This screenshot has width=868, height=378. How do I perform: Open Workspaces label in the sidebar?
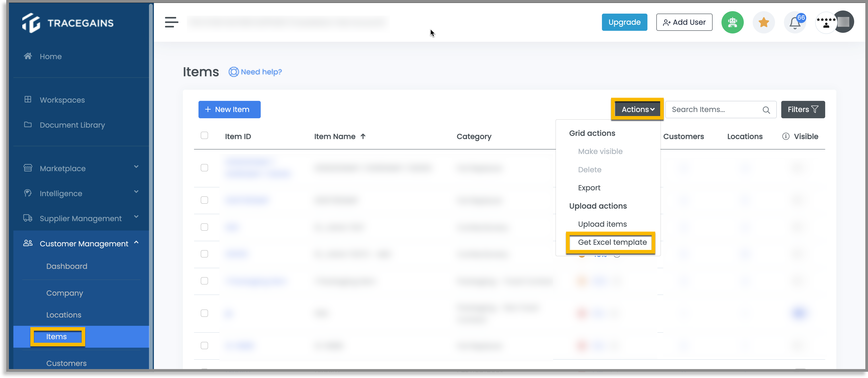click(62, 100)
